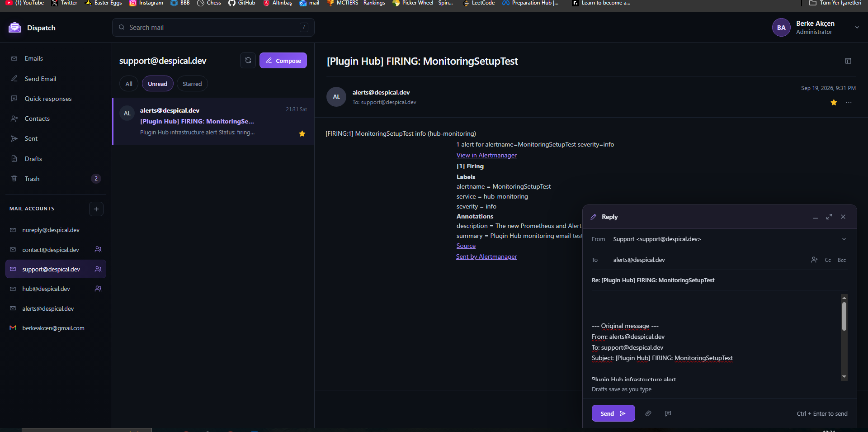This screenshot has width=868, height=432.
Task: Open the Instagram bookmark
Action: [146, 3]
